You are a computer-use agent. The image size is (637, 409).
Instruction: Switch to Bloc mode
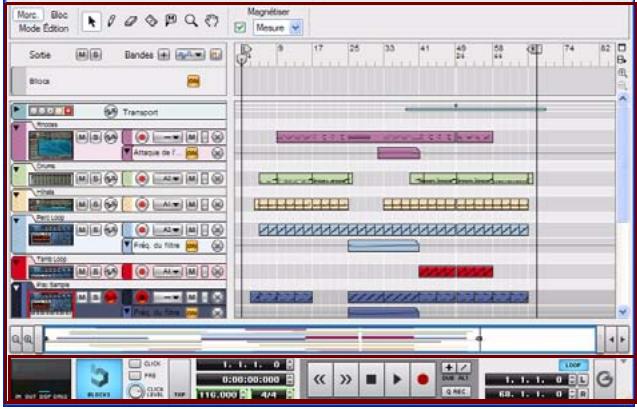point(59,15)
